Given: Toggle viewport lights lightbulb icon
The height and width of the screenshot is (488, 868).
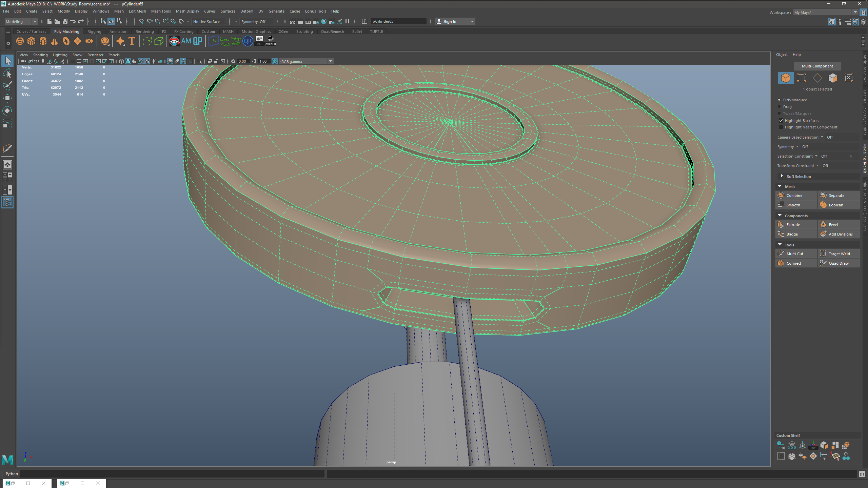Looking at the screenshot, I should 154,61.
